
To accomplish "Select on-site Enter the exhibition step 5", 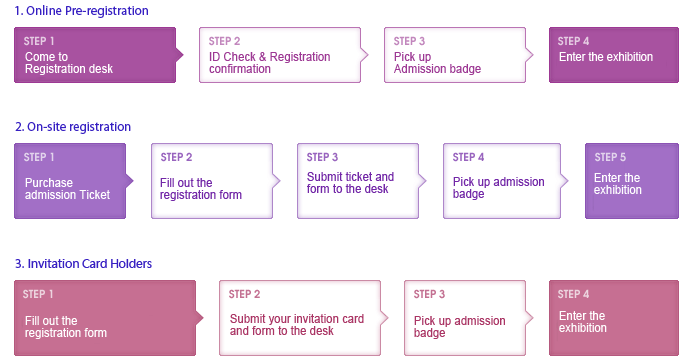I will tap(632, 181).
